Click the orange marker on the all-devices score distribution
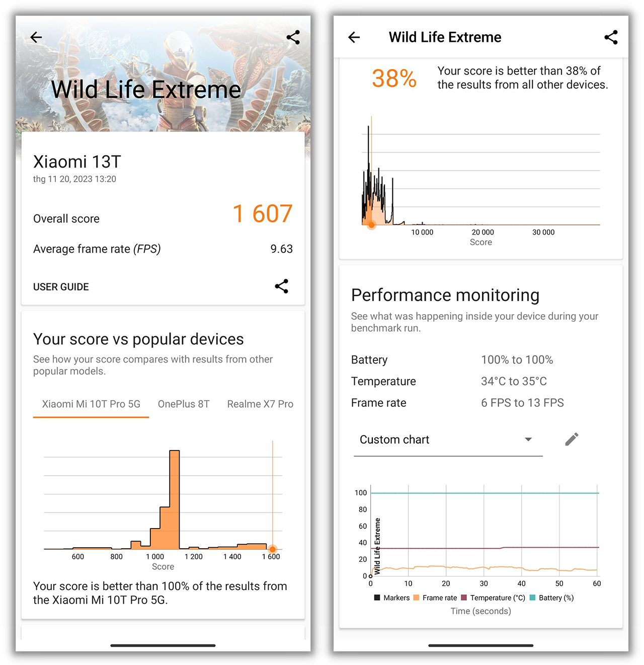 click(372, 225)
